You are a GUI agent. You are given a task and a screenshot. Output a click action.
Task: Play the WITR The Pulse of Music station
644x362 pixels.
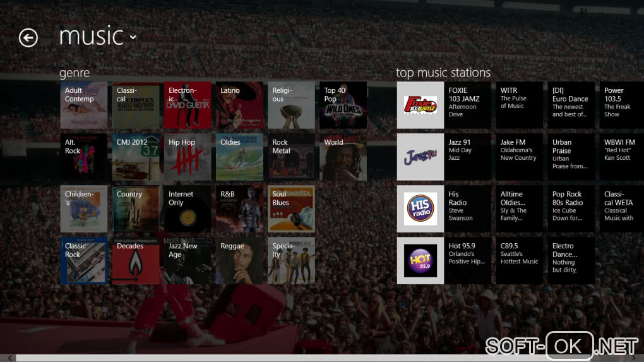(519, 106)
